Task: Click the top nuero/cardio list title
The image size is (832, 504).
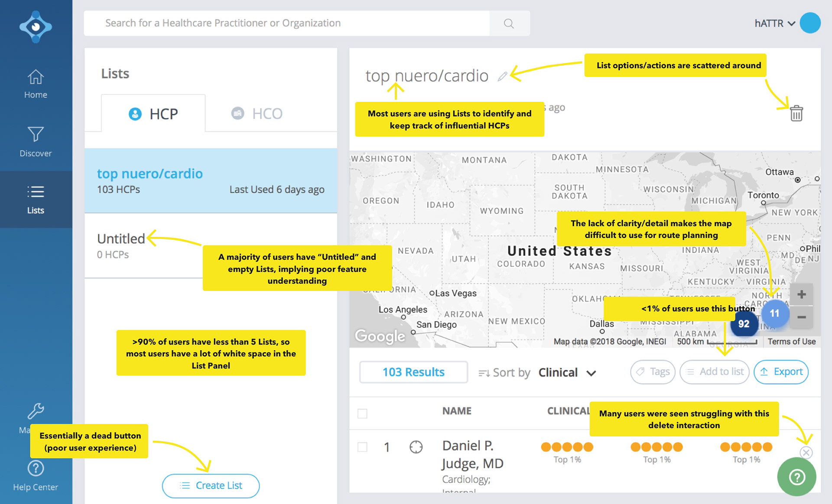Action: (427, 76)
